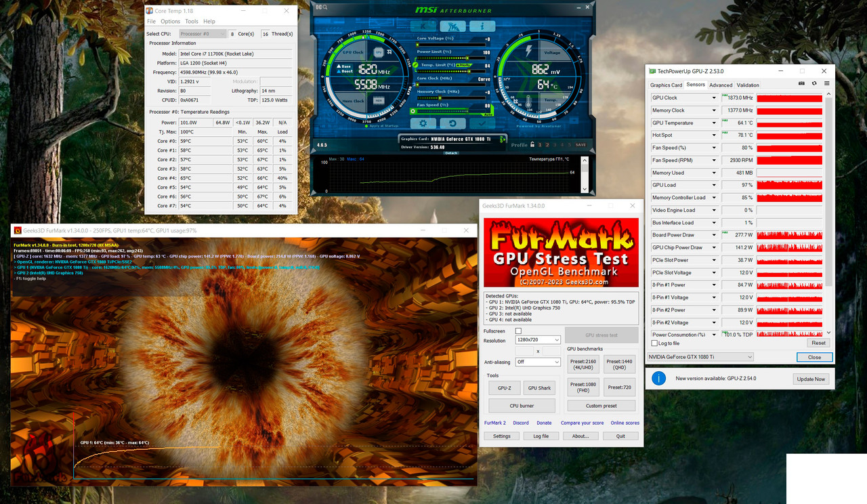
Task: Click Afterburner Kombustor K button
Action: pyautogui.click(x=423, y=26)
